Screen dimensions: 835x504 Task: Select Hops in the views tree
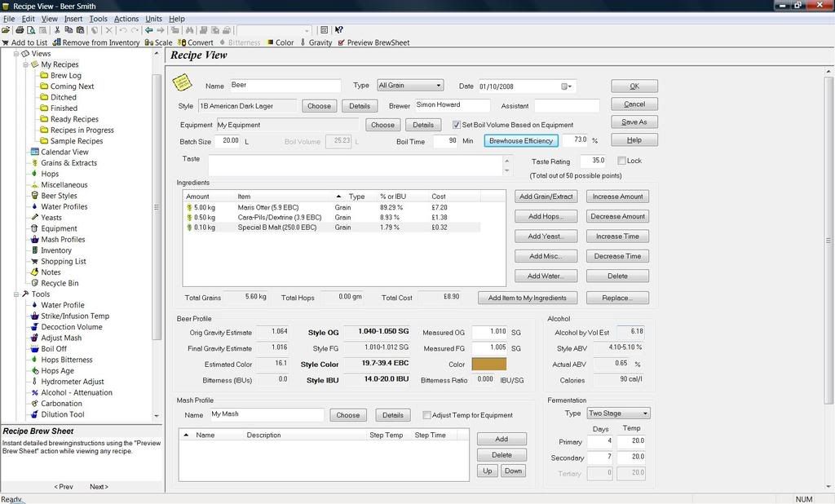tap(50, 174)
